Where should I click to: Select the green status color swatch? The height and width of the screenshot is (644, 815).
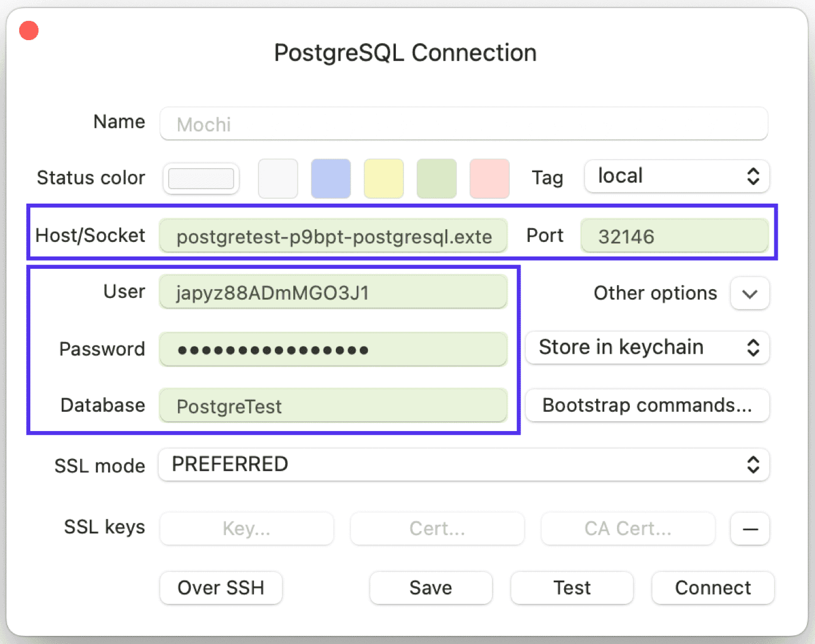click(x=437, y=179)
